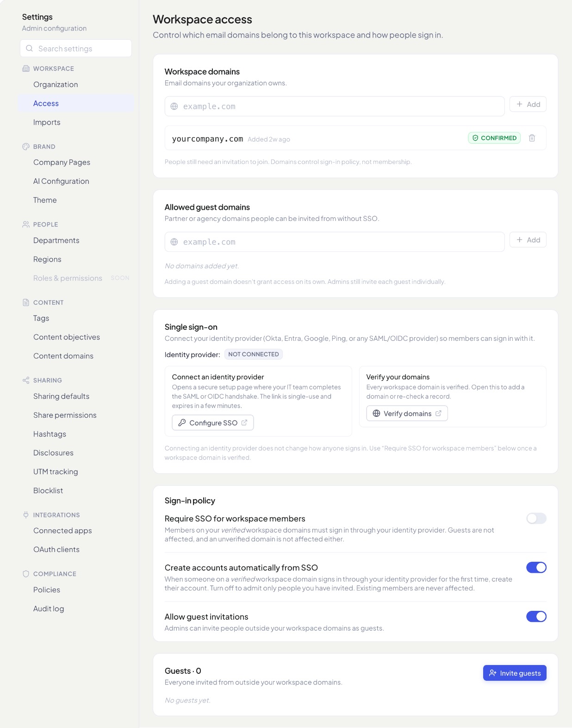Viewport: 572px width, 728px height.
Task: Navigate to Regions
Action: click(76, 259)
